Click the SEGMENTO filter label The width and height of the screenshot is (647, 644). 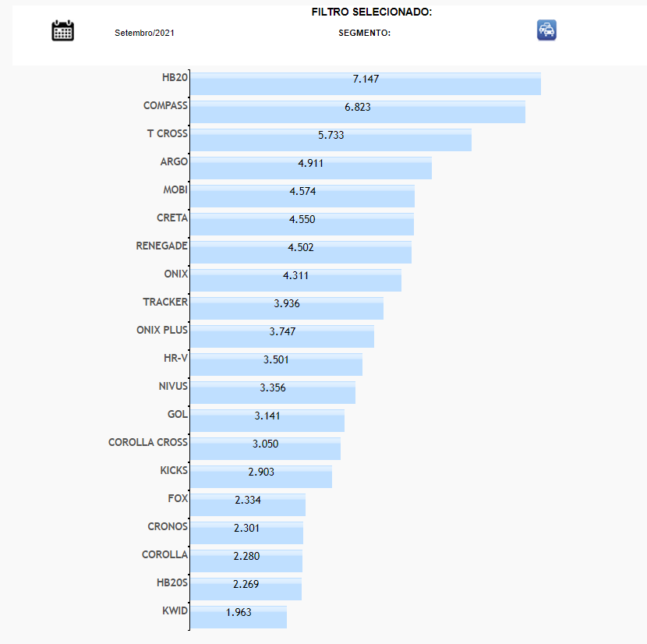point(364,33)
